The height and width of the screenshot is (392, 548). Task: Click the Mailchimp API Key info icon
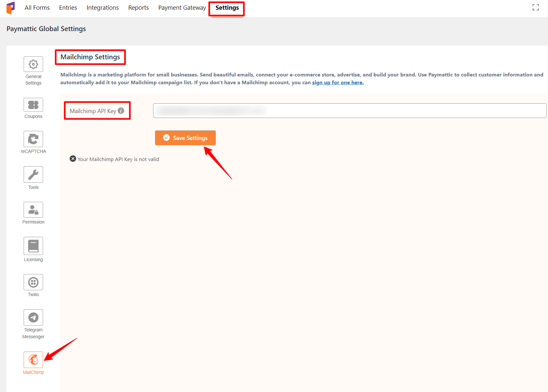coord(121,111)
